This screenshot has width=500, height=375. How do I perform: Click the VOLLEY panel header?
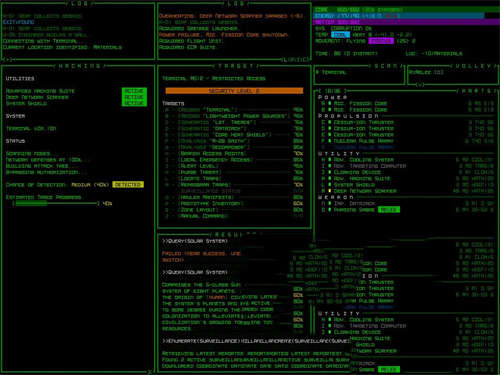coord(473,66)
